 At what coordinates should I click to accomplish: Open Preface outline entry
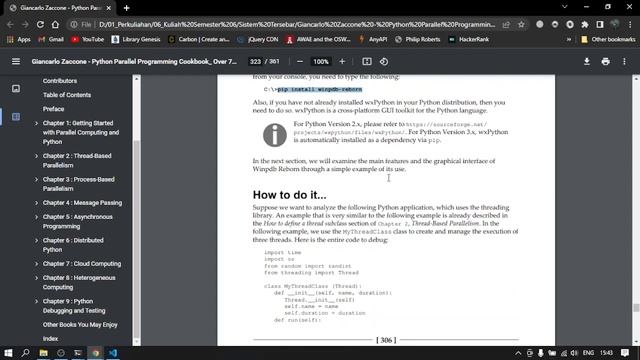(53, 109)
